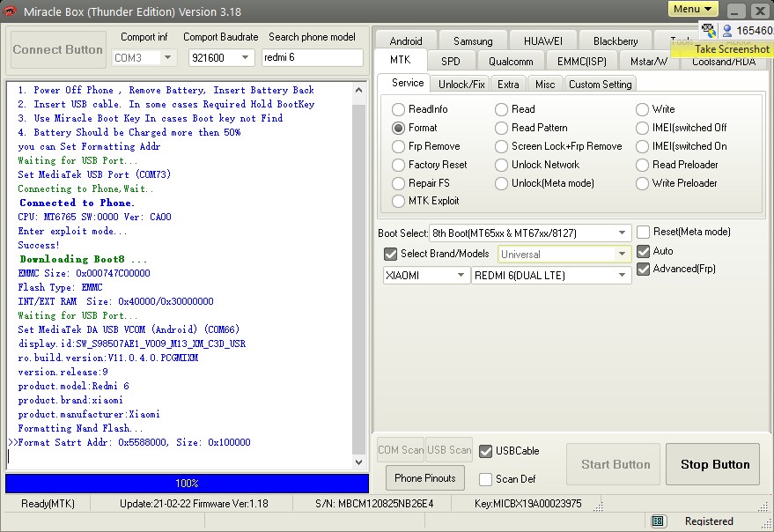
Task: Click the Connect Button
Action: point(58,49)
